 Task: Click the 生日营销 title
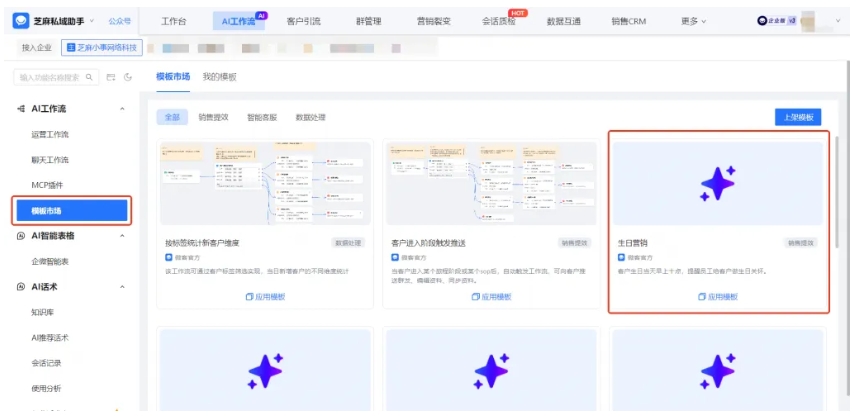coord(632,243)
